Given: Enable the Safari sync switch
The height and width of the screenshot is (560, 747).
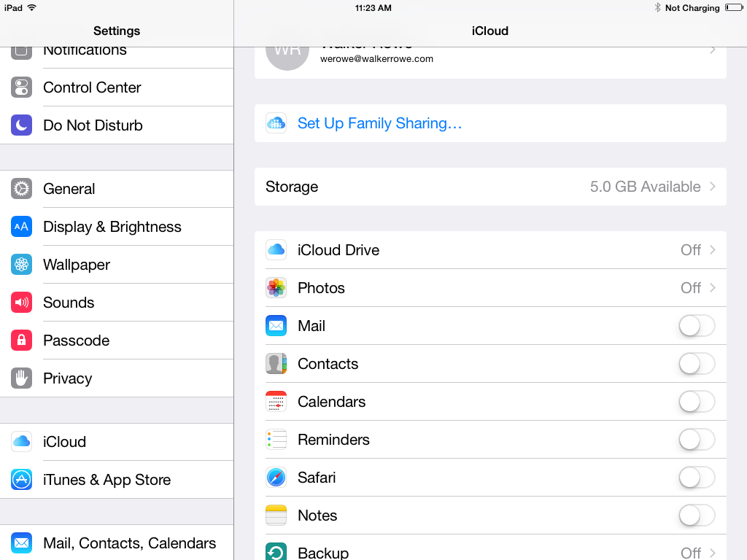Looking at the screenshot, I should (697, 477).
